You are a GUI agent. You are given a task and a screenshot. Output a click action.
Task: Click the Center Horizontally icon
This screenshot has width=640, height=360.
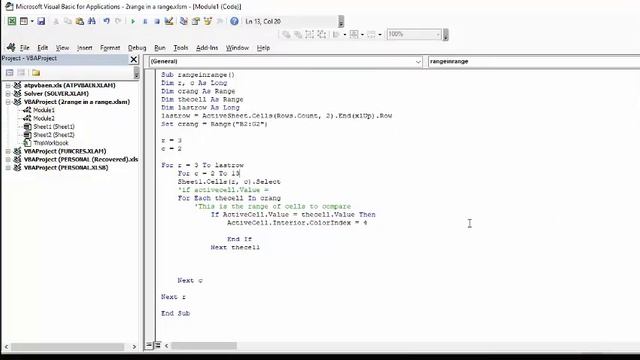coord(354,35)
